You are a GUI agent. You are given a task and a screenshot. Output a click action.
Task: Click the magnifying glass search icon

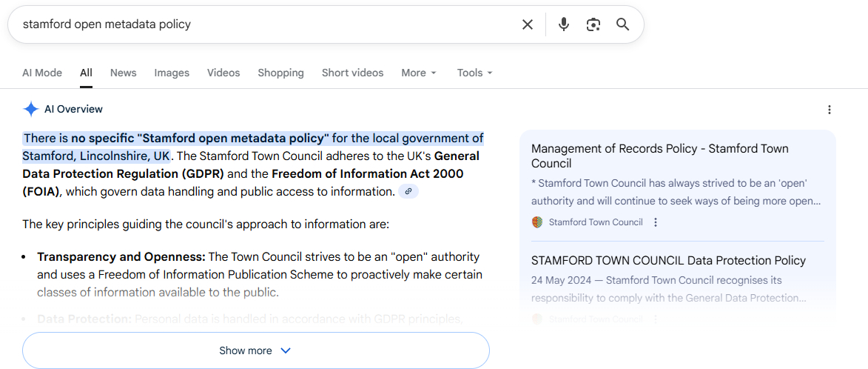point(623,24)
